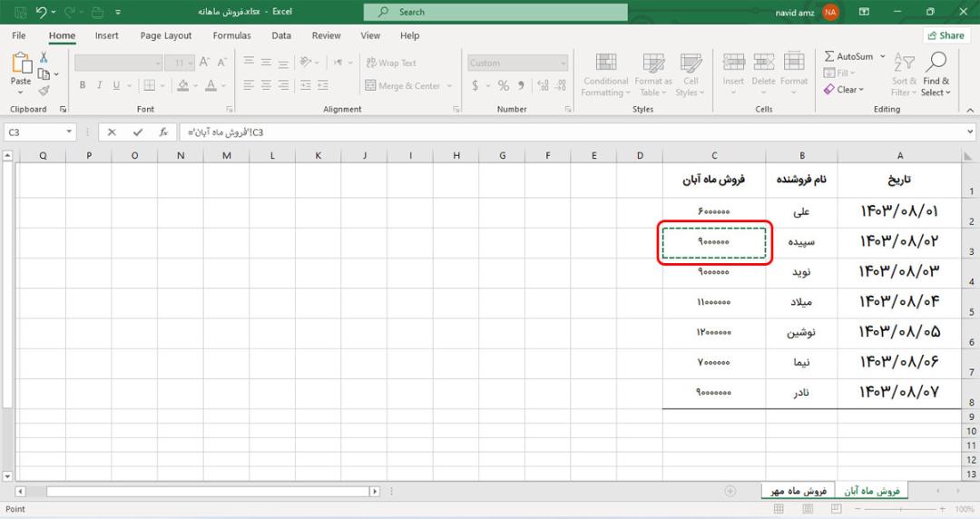Screen dimensions: 980x519
Task: Click the Fill Color bucket icon
Action: point(182,85)
